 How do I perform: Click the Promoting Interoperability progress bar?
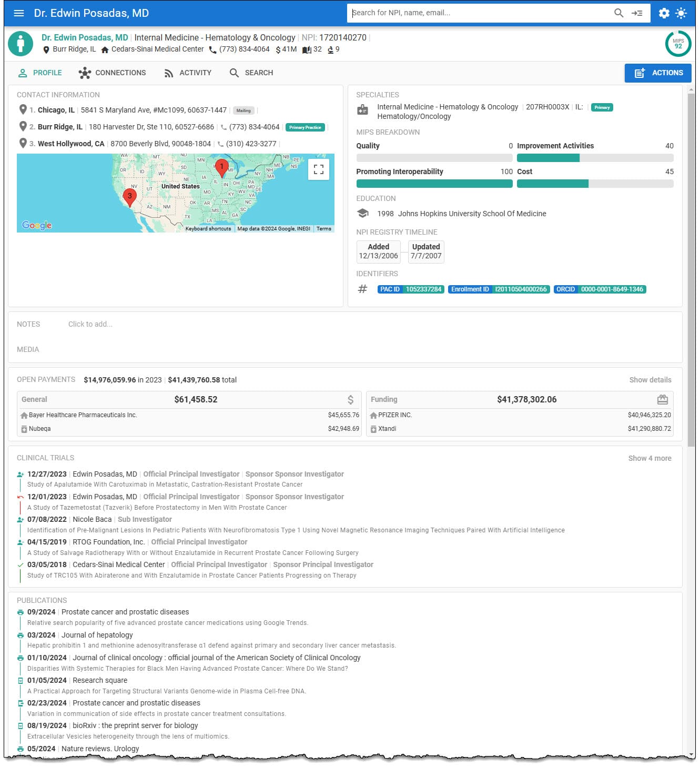pyautogui.click(x=434, y=184)
